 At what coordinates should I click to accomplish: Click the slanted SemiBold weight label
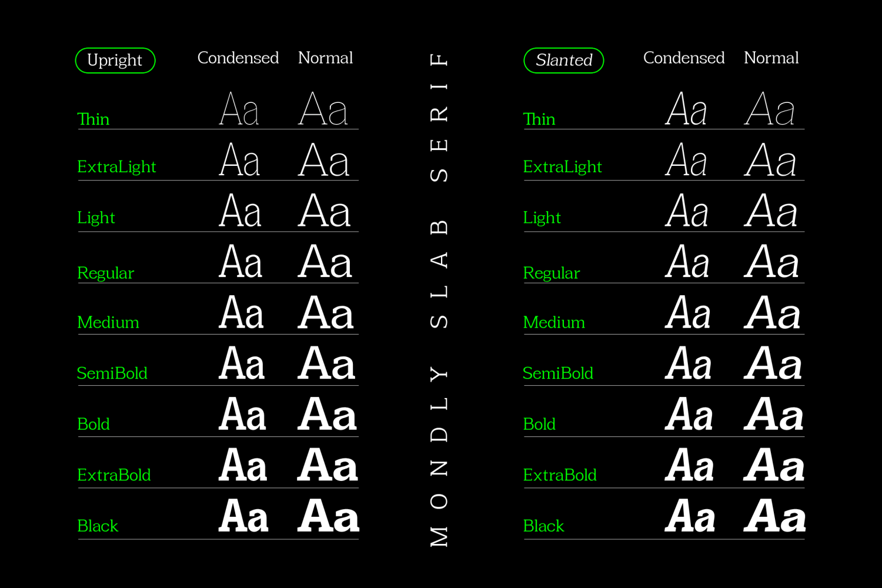coord(557,373)
